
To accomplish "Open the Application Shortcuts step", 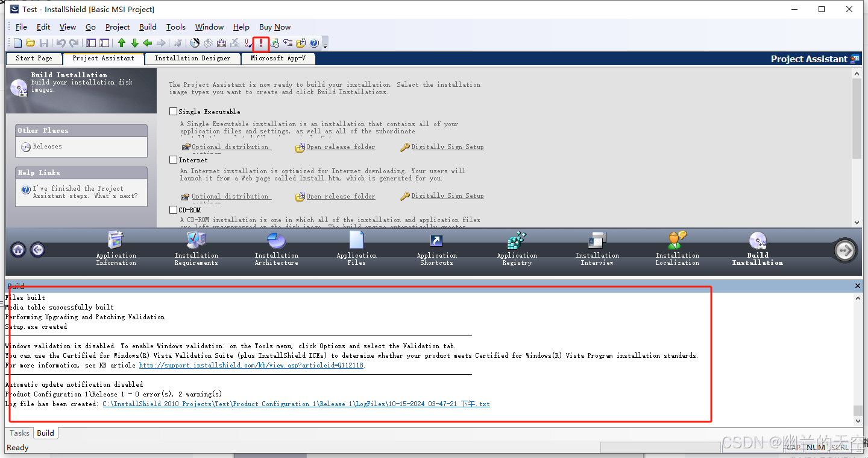I will tap(437, 249).
